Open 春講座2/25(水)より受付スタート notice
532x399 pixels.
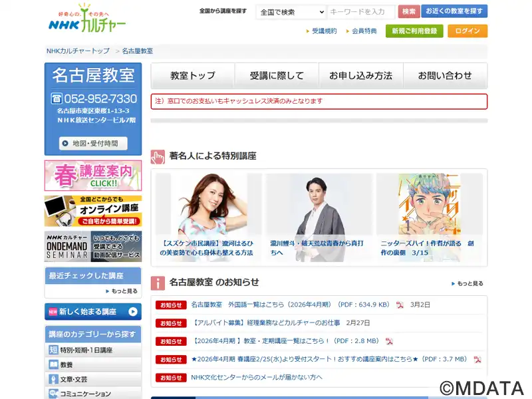click(329, 359)
